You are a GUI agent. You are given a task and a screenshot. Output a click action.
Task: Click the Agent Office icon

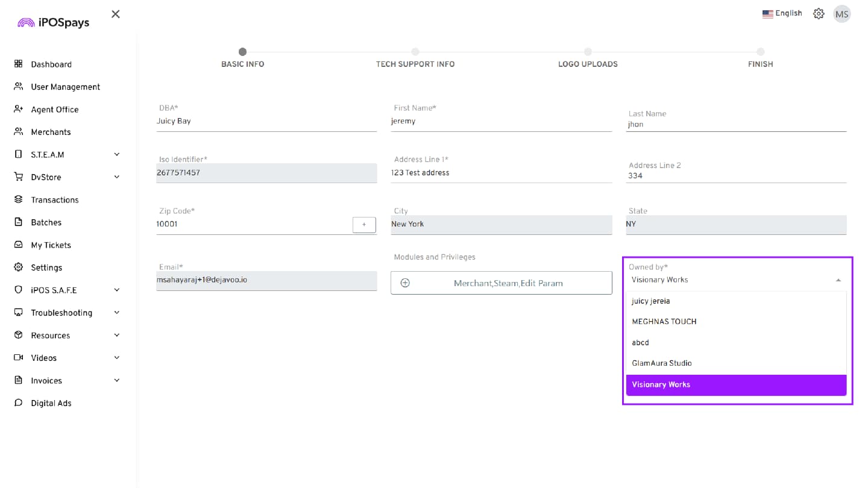18,109
